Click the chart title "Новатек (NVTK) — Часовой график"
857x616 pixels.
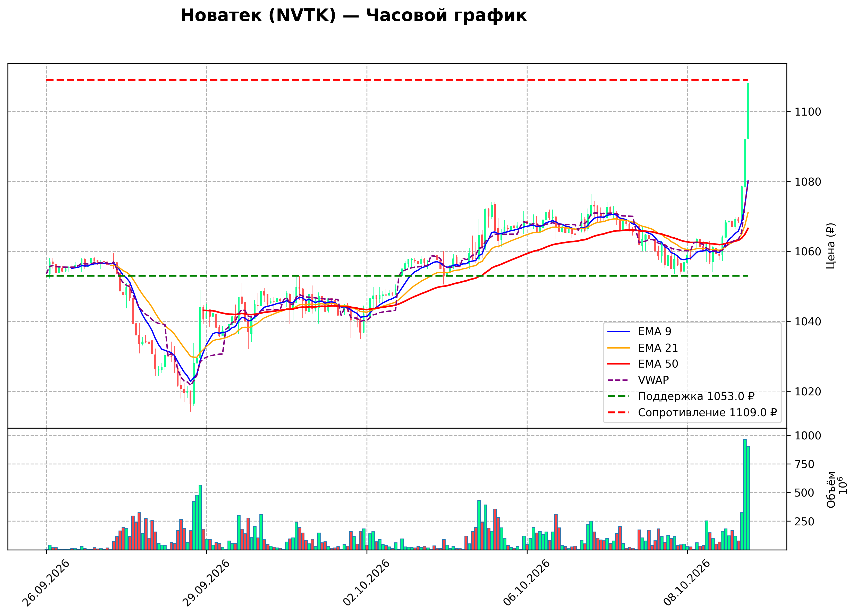coord(353,16)
